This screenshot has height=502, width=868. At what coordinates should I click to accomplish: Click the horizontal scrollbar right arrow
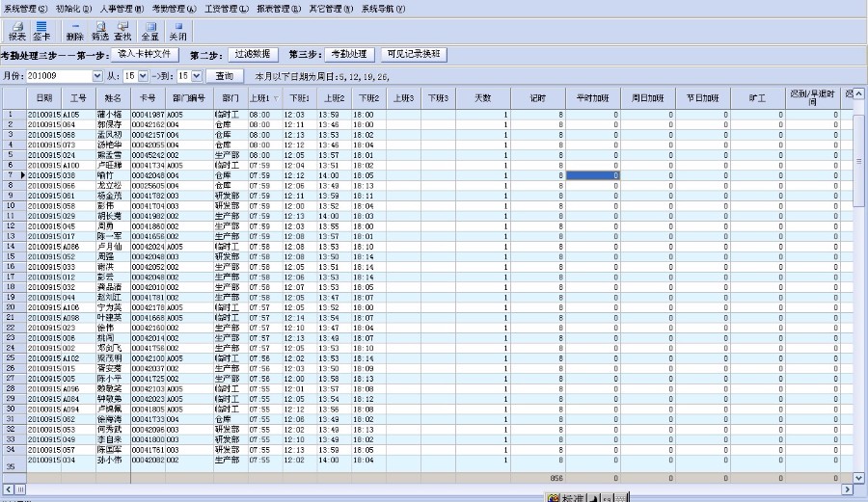847,489
